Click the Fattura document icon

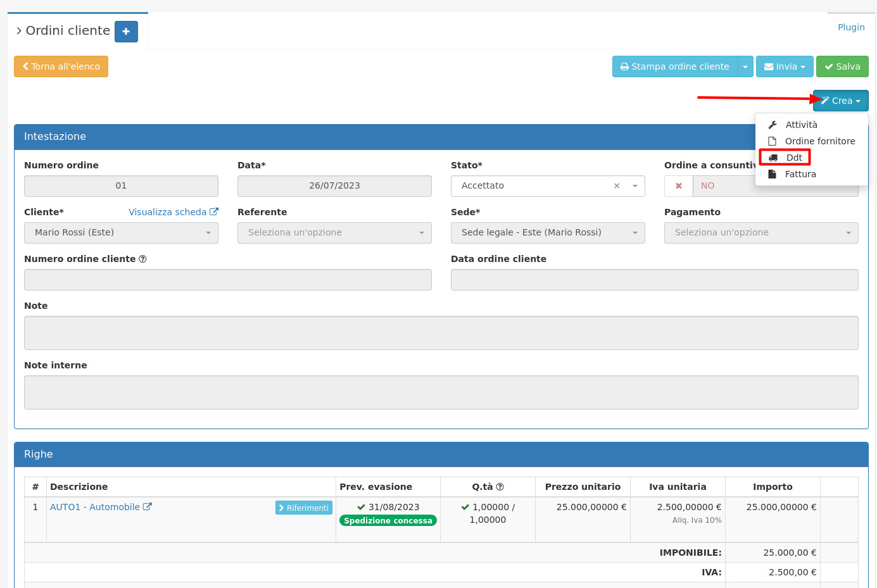pos(772,174)
